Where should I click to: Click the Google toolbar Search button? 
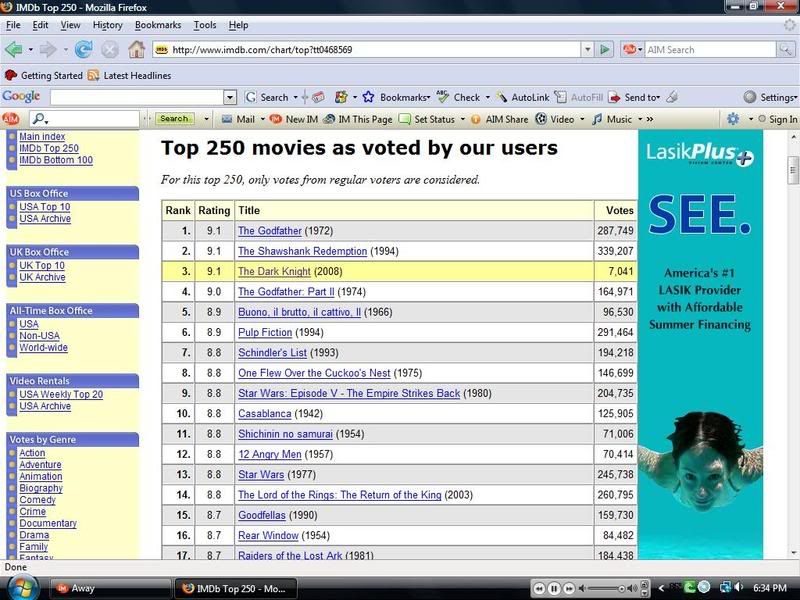pos(267,97)
